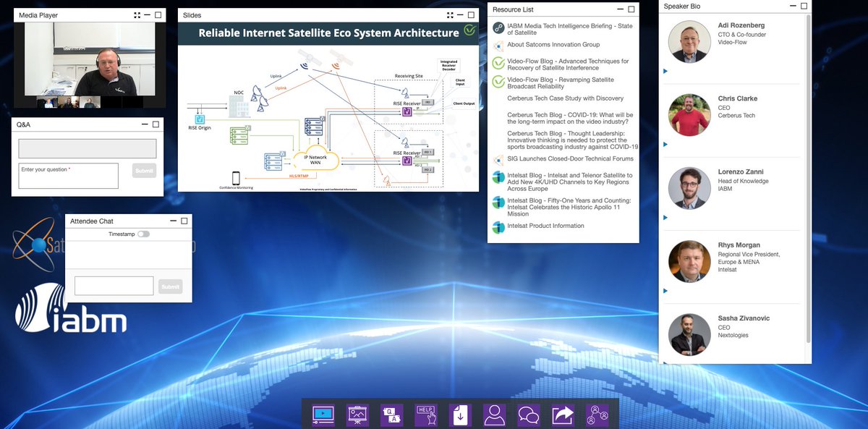Open the Slides presentation toolbar icon
The width and height of the screenshot is (868, 429).
(357, 415)
